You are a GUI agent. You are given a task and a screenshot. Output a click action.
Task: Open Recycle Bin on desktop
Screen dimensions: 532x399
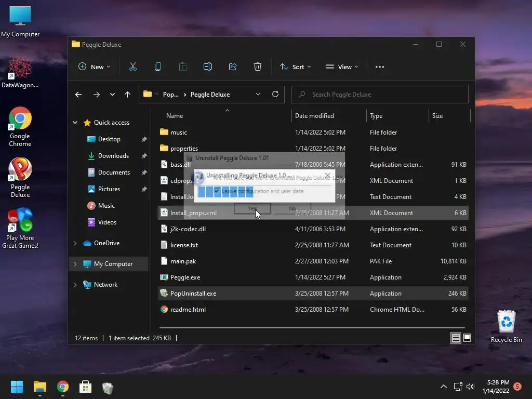(x=506, y=326)
